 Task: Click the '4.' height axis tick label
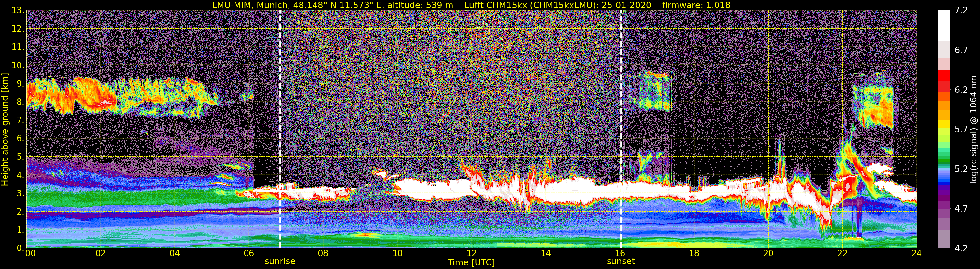(x=20, y=175)
